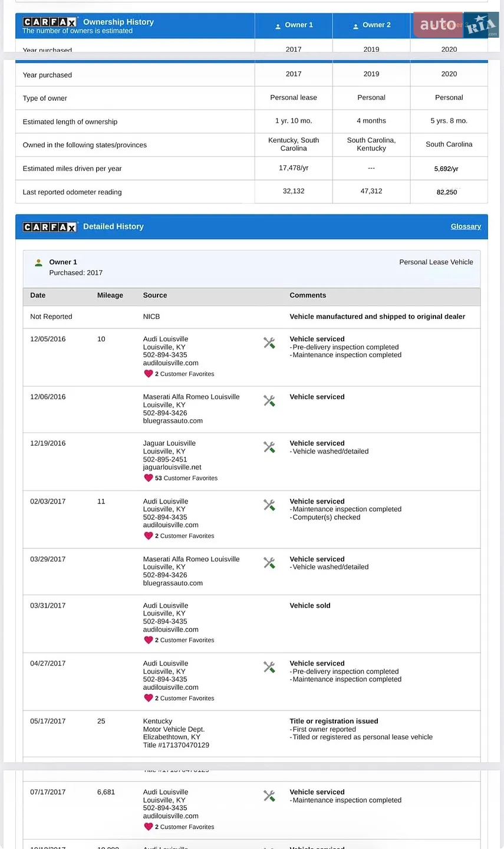Click heart icon under 02/03/2017 Audi Louisville
Viewport: 504px width, 849px height.
[x=149, y=536]
